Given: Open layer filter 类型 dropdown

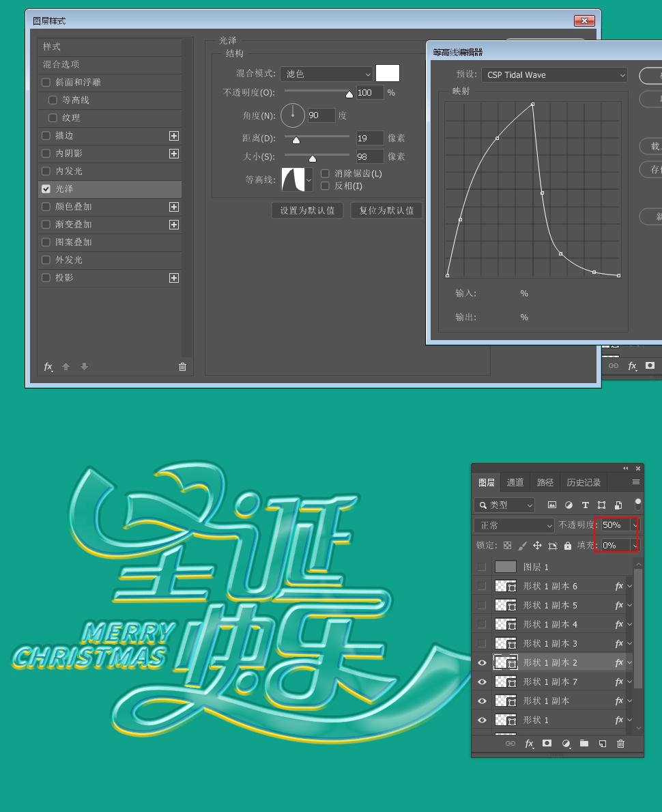Looking at the screenshot, I should coord(504,505).
